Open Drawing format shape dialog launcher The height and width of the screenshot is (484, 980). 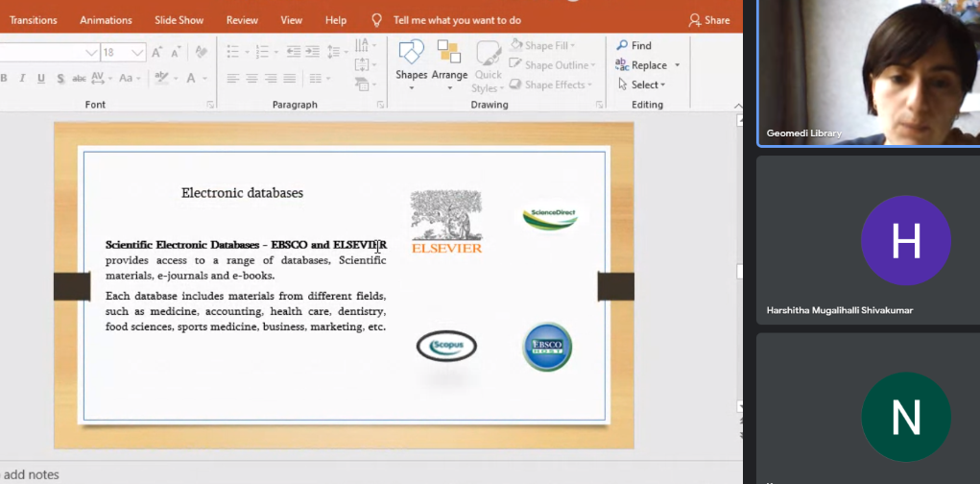(599, 105)
